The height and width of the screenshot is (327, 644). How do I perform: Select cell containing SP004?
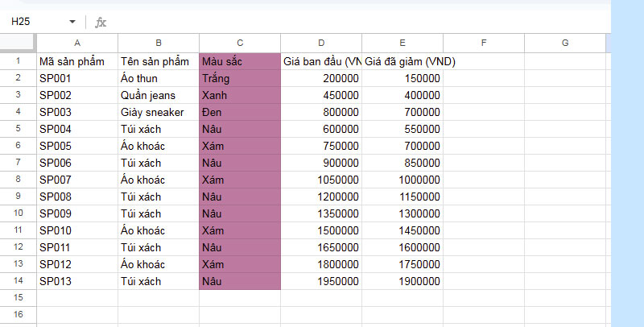point(77,129)
